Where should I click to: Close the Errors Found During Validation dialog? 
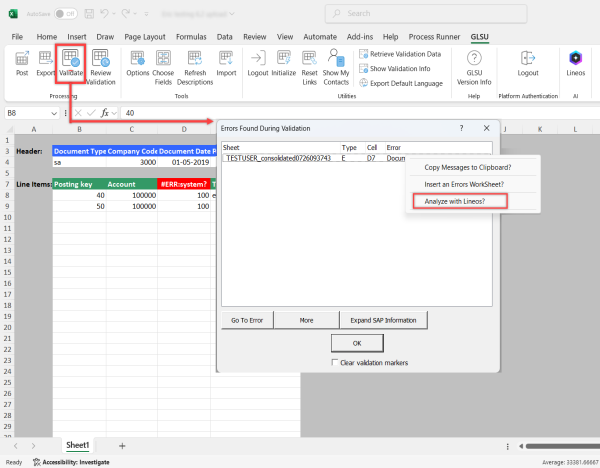486,128
